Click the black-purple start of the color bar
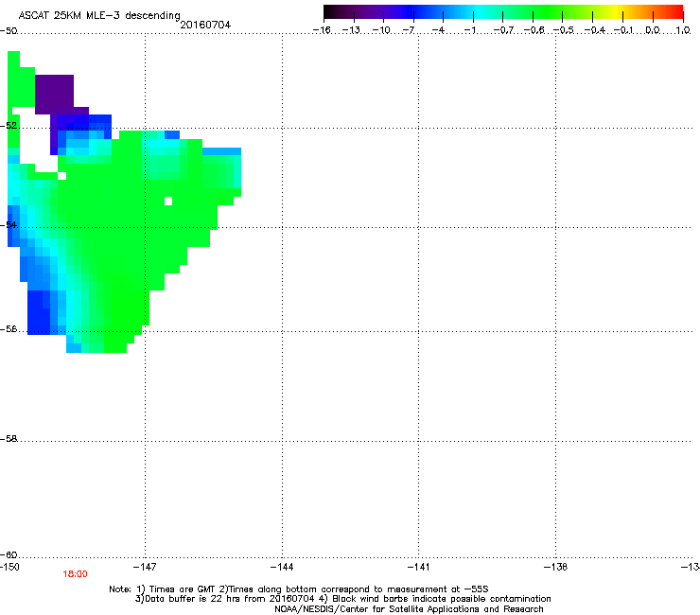This screenshot has width=700, height=615. (333, 11)
